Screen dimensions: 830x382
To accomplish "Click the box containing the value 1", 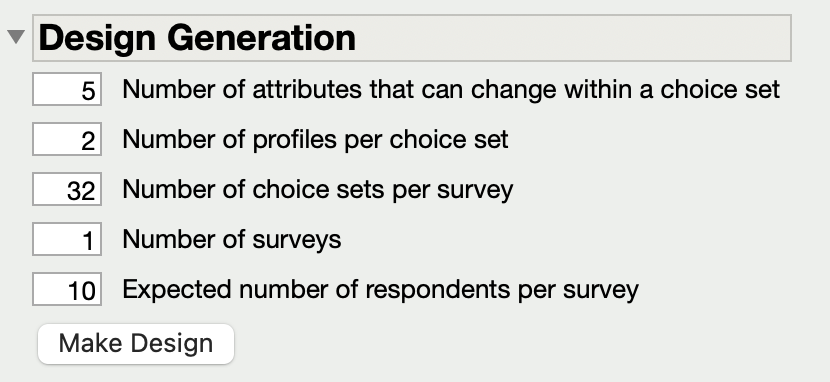I will 67,239.
